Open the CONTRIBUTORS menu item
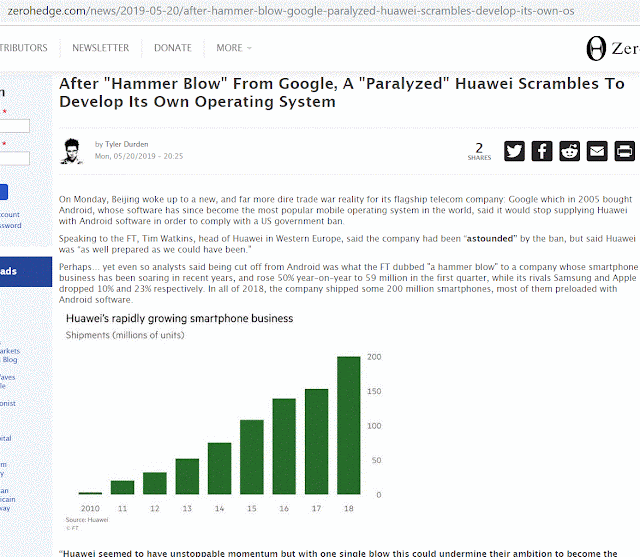The width and height of the screenshot is (640, 557). 24,48
